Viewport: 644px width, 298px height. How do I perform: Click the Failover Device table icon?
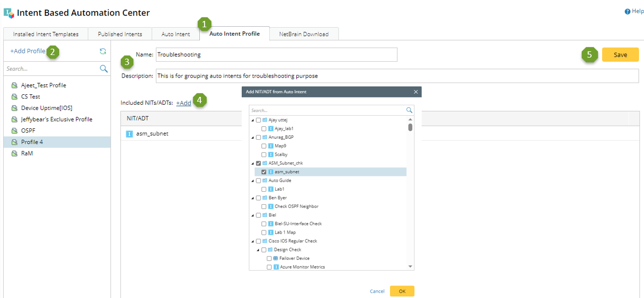[x=276, y=258]
